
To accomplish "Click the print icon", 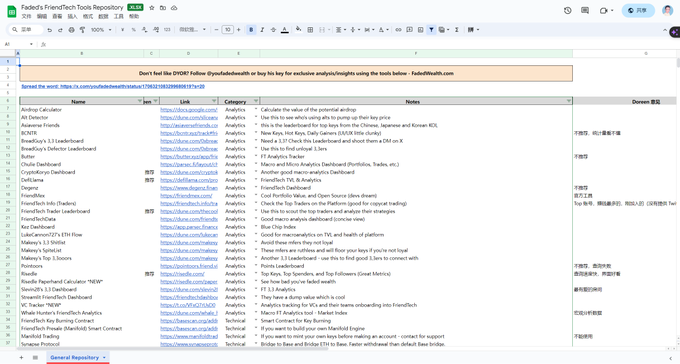I will [71, 30].
